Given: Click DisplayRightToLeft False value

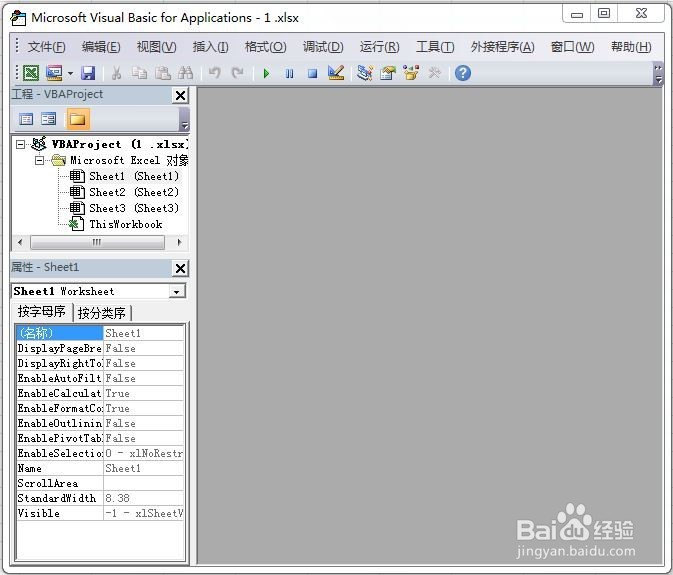Looking at the screenshot, I should (x=144, y=363).
